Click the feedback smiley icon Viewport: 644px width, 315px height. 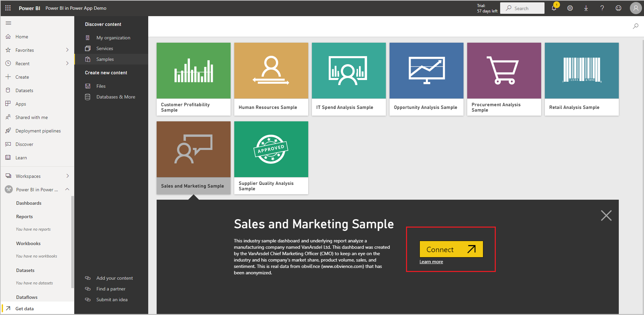point(618,8)
